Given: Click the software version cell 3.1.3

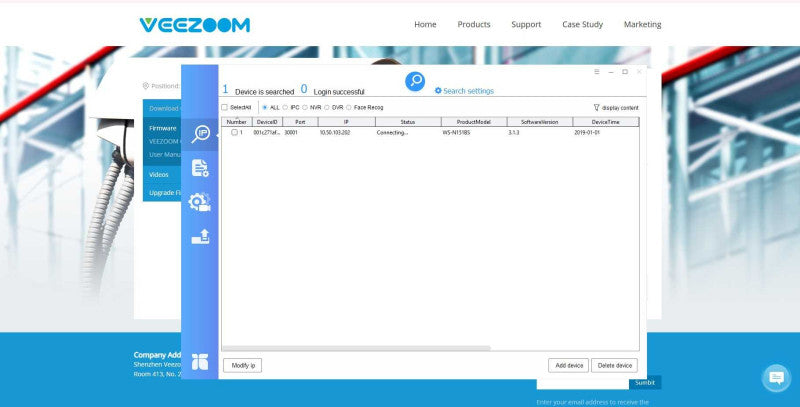Looking at the screenshot, I should point(514,133).
